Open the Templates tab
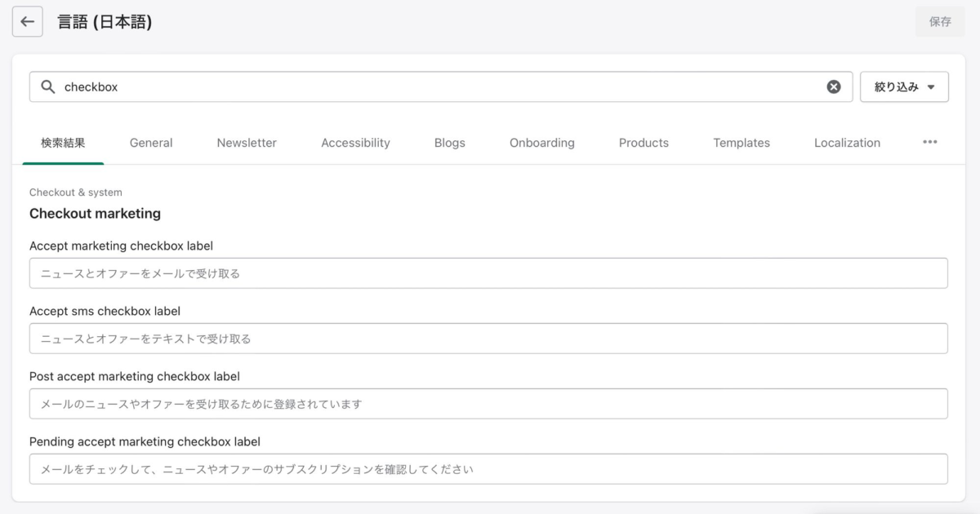Image resolution: width=980 pixels, height=514 pixels. click(742, 143)
